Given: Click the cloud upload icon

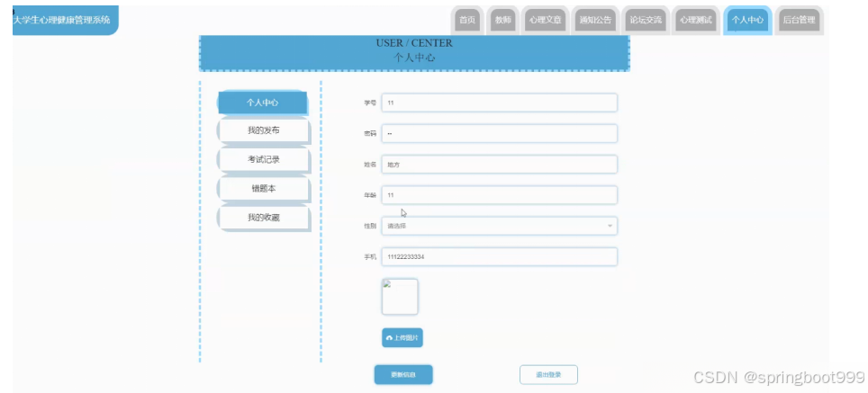Looking at the screenshot, I should [389, 338].
